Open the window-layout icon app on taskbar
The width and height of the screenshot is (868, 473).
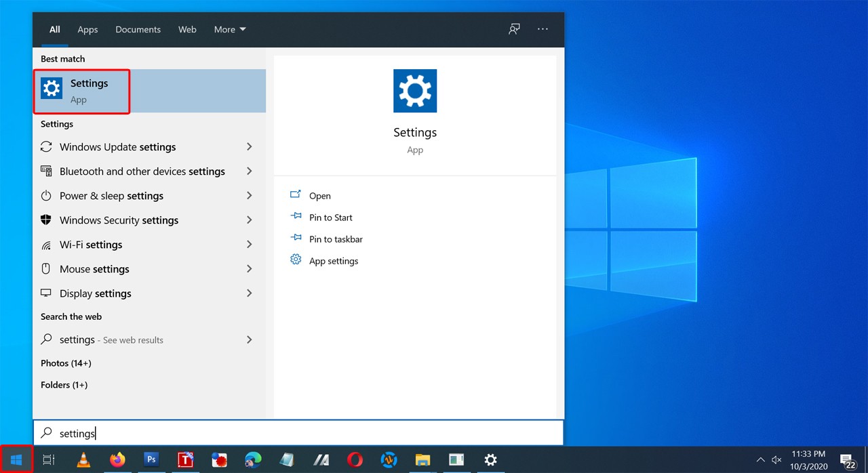(x=456, y=460)
